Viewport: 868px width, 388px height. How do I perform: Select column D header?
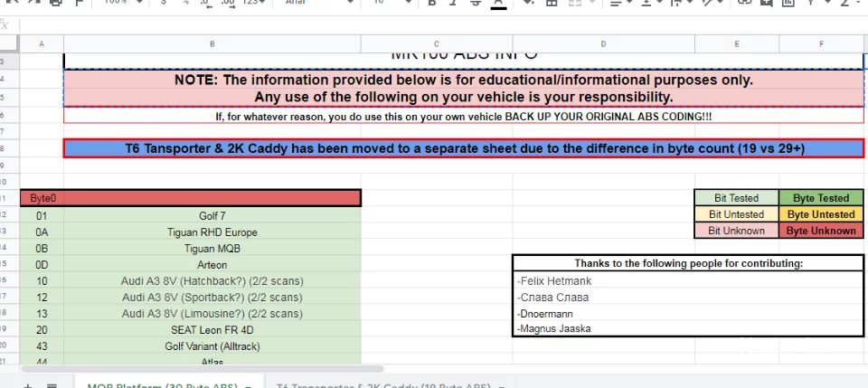tap(603, 43)
